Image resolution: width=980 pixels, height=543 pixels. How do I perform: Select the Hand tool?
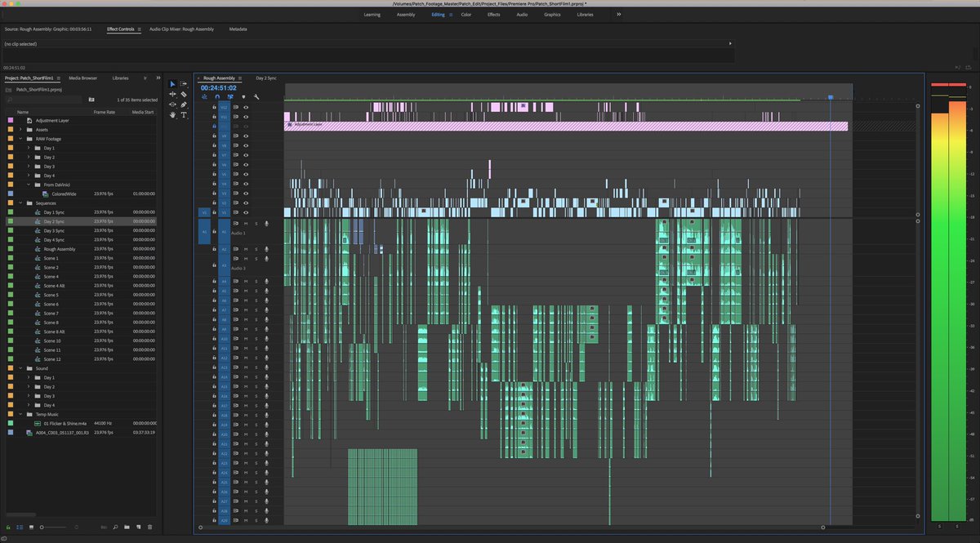click(x=172, y=115)
